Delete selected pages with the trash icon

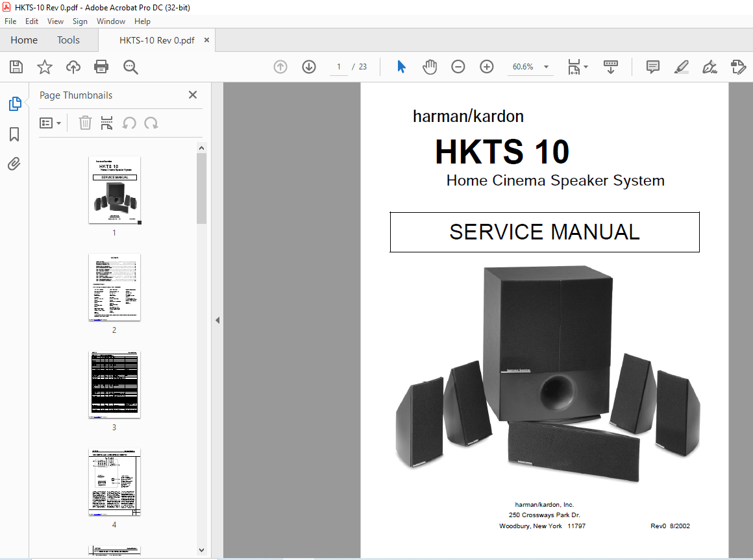(85, 123)
